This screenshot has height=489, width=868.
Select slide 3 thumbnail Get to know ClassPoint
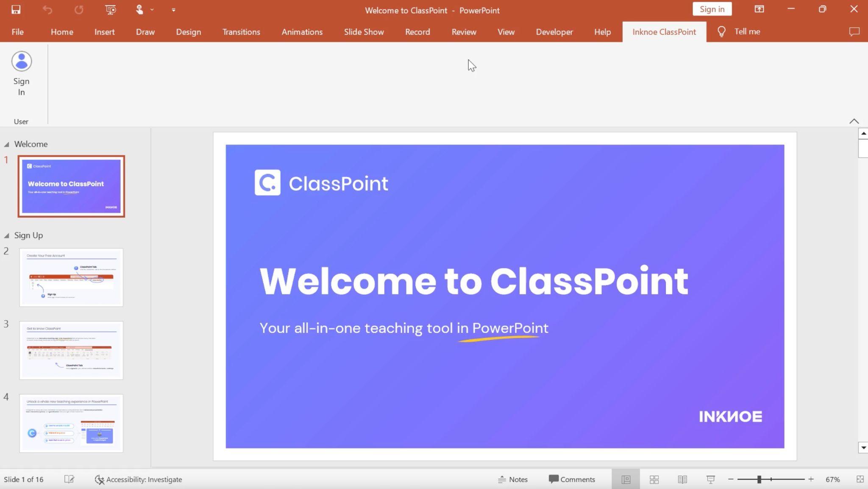pos(71,350)
